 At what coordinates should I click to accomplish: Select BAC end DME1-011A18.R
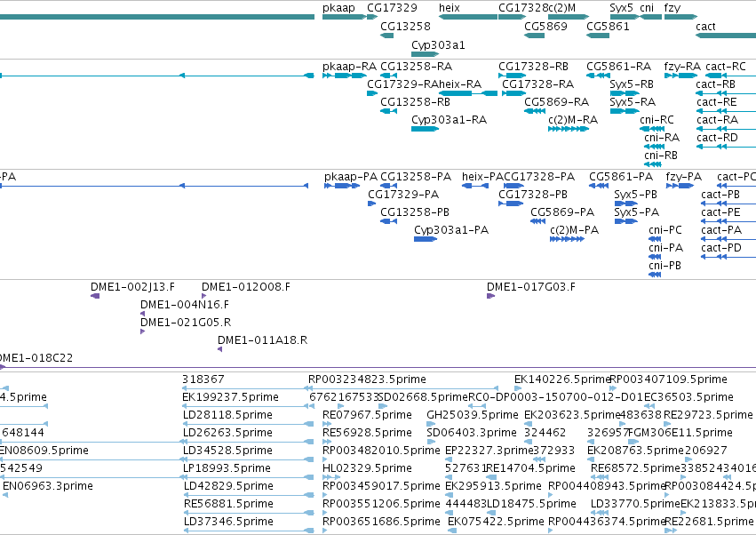click(219, 350)
